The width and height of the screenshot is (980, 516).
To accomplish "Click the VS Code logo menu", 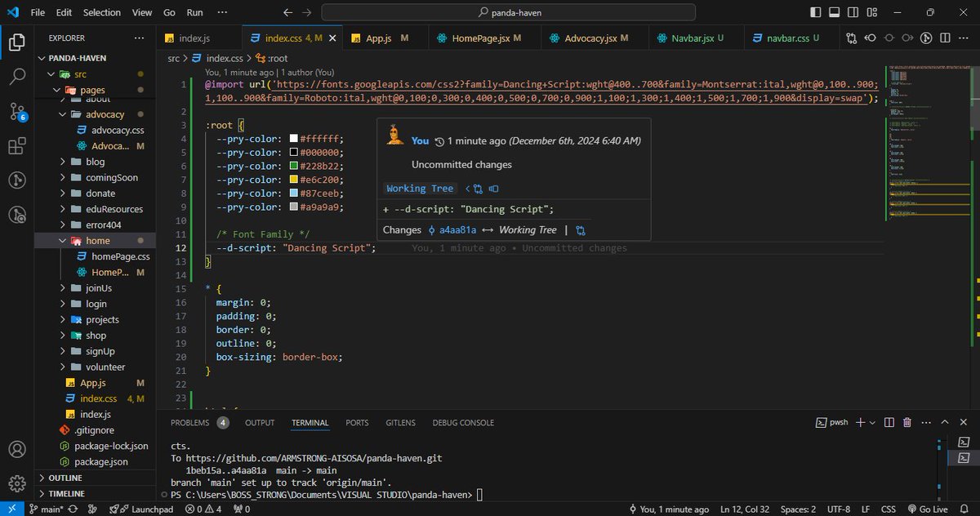I will [x=14, y=12].
